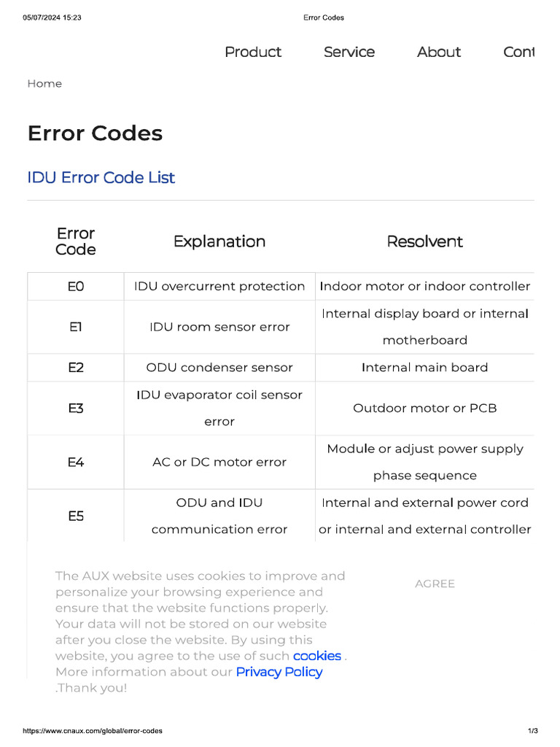
Task: Click the Error Code column header
Action: pos(76,241)
